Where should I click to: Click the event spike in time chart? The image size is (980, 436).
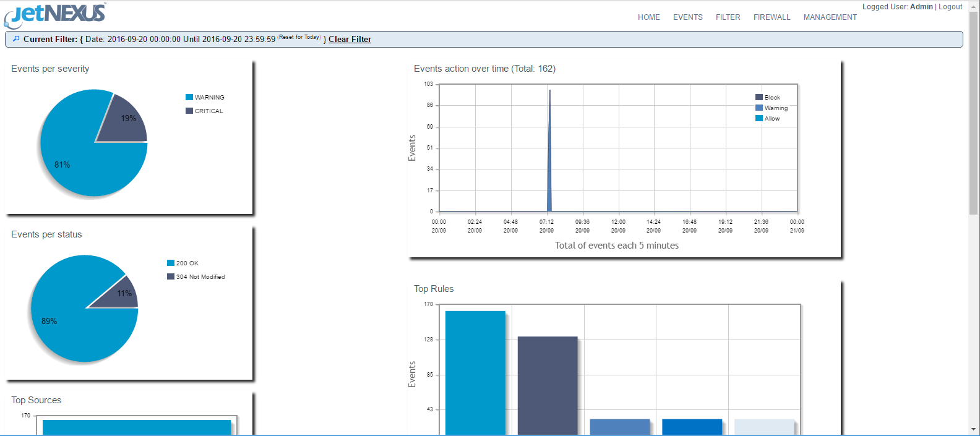pyautogui.click(x=549, y=152)
